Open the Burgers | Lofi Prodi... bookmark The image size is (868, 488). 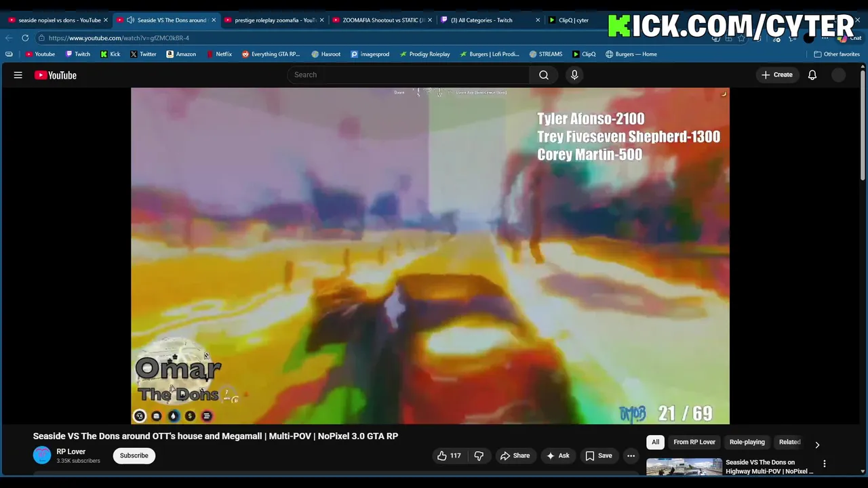pos(489,54)
